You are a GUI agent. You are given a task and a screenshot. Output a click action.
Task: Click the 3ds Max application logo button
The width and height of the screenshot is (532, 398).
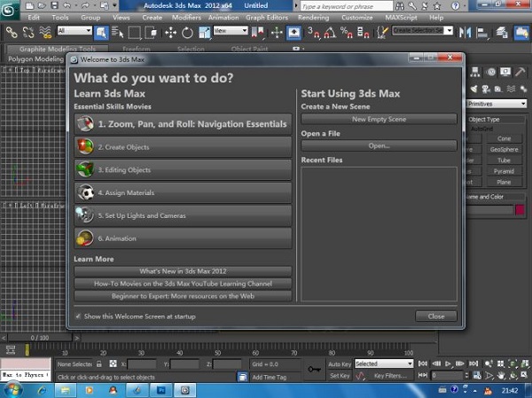click(9, 10)
